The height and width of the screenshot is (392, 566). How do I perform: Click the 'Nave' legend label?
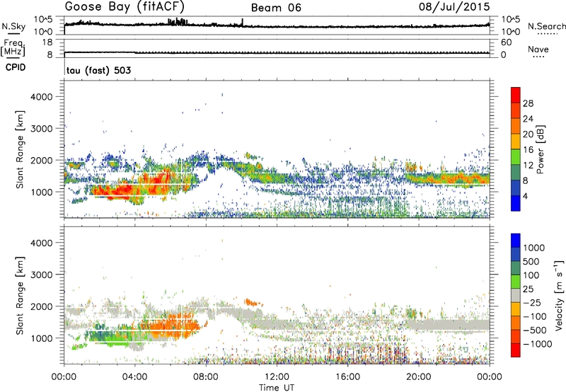pyautogui.click(x=538, y=50)
